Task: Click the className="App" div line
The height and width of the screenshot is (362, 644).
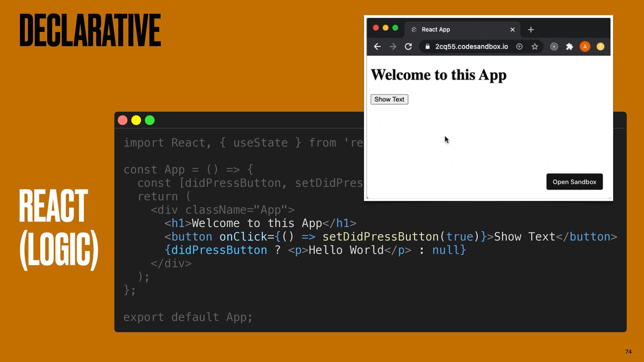Action: pyautogui.click(x=223, y=210)
